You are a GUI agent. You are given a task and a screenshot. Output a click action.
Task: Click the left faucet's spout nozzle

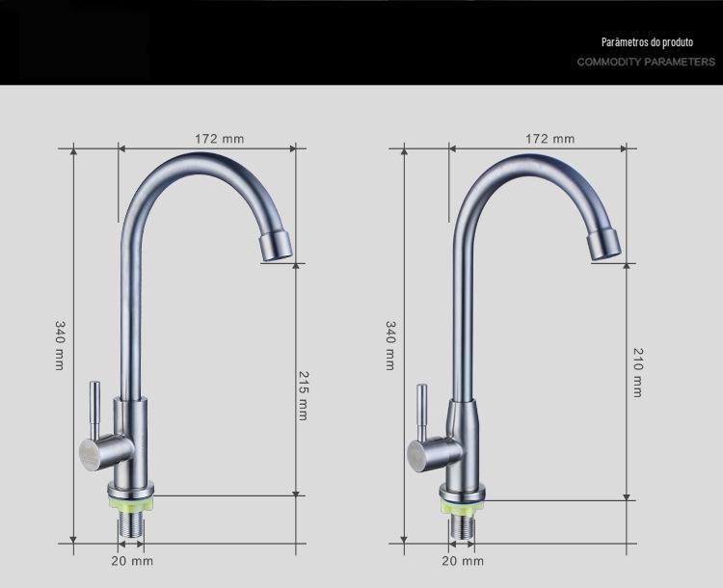277,246
